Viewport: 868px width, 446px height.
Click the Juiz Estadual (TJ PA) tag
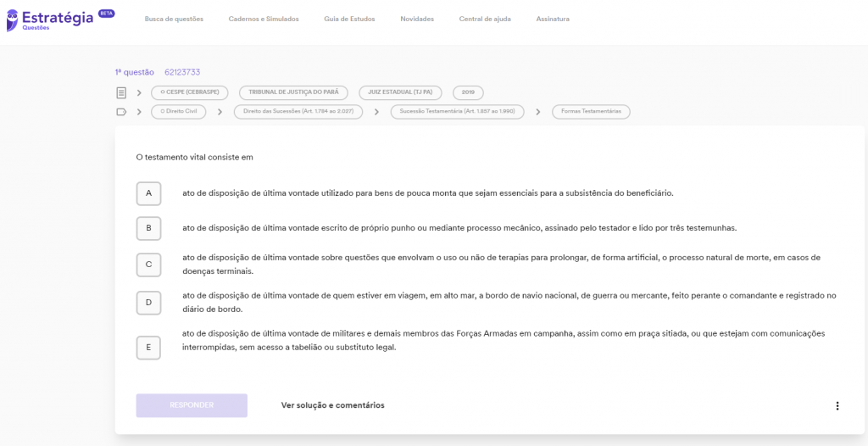click(x=400, y=93)
